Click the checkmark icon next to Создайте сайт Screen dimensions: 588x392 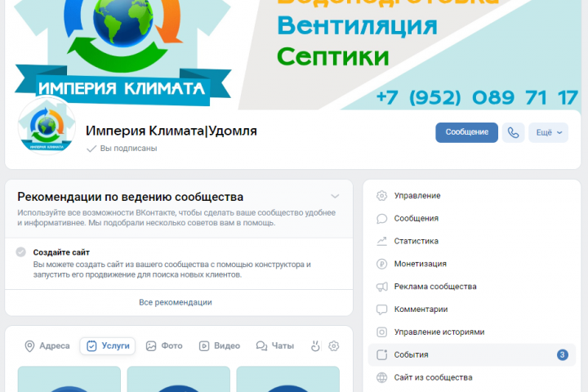pyautogui.click(x=21, y=252)
